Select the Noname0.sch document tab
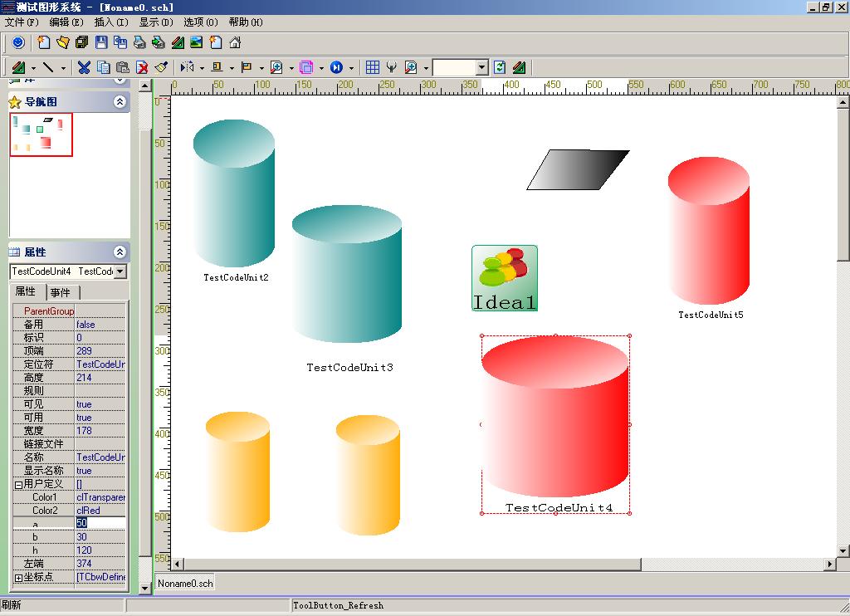Screen dimensions: 850x616 tap(185, 584)
